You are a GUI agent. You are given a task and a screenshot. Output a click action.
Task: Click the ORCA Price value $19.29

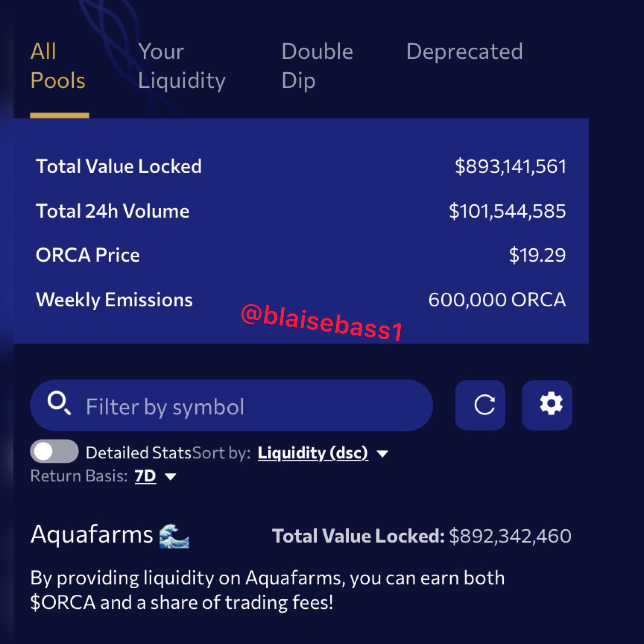(537, 255)
